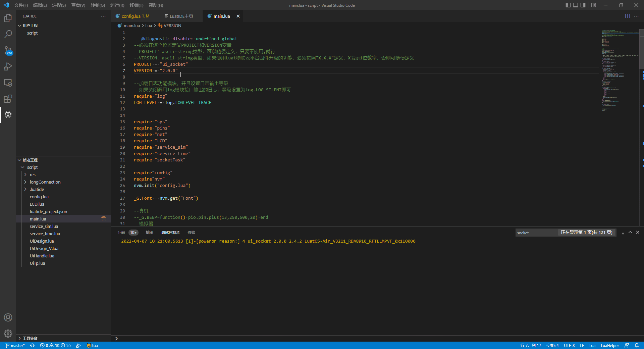Select the 调试控制台 panel tab

coord(170,233)
